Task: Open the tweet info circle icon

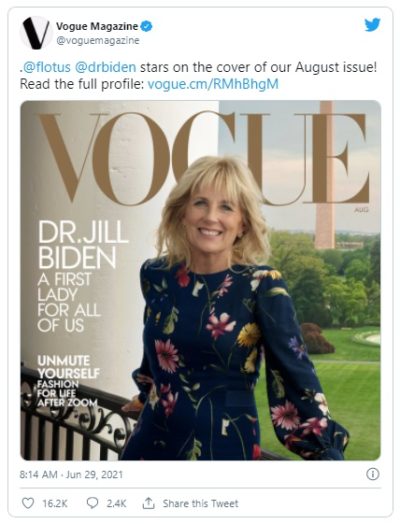Action: (x=373, y=474)
